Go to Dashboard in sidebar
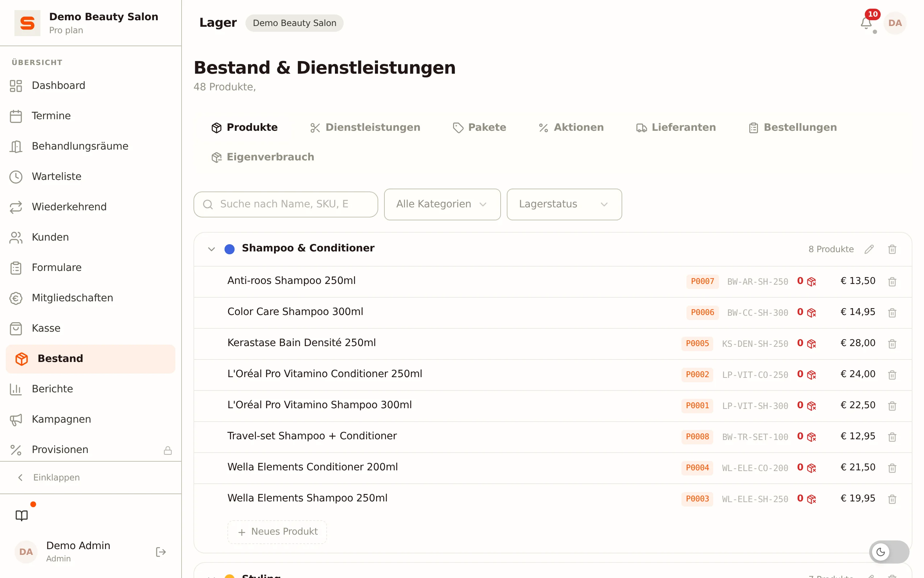 coord(91,86)
